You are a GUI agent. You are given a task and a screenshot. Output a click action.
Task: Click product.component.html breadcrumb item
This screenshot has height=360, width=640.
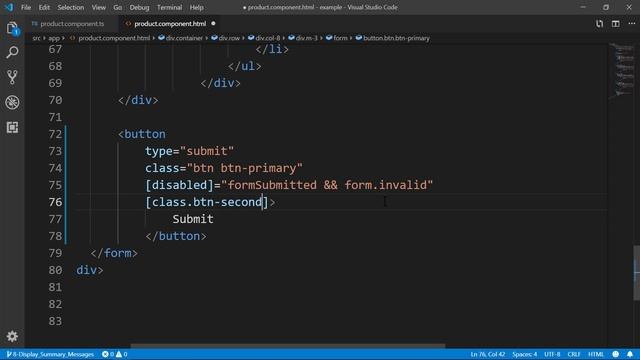pyautogui.click(x=114, y=38)
